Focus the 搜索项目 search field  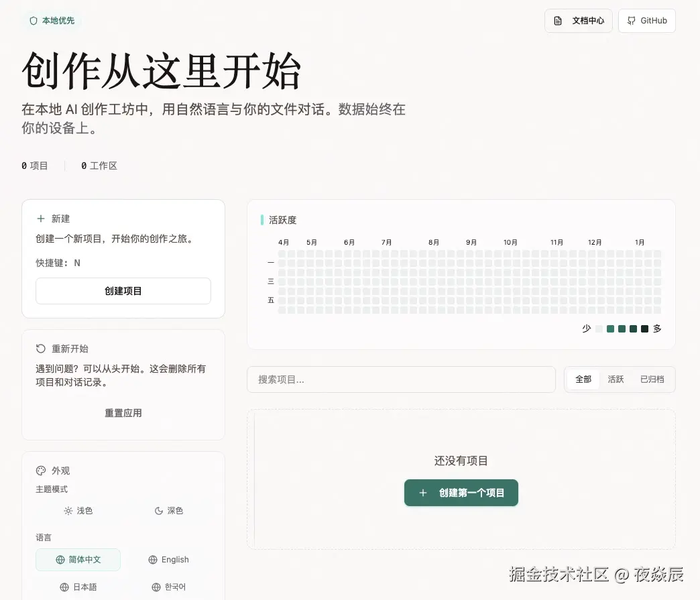(x=402, y=379)
